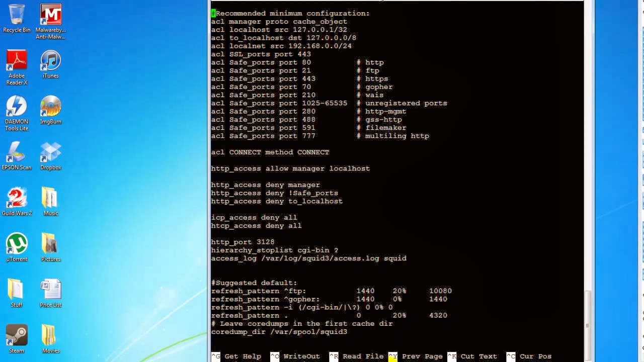Open the Movies folder icon

(50, 339)
